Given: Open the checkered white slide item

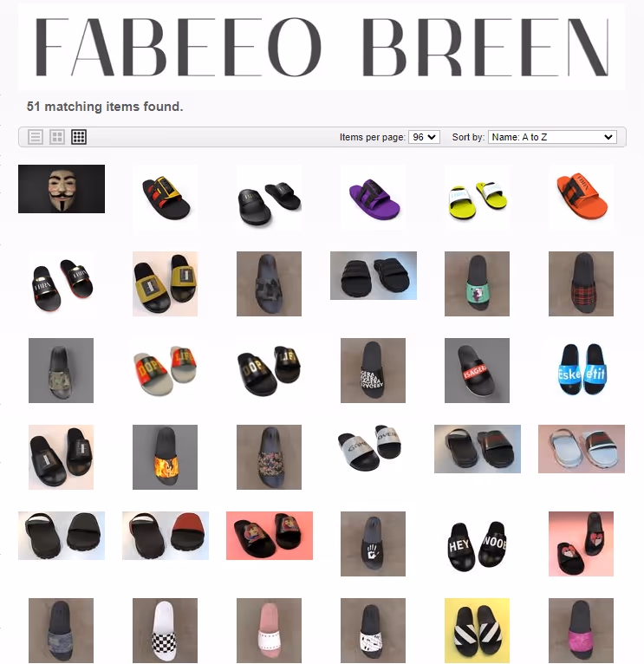Looking at the screenshot, I should (166, 630).
